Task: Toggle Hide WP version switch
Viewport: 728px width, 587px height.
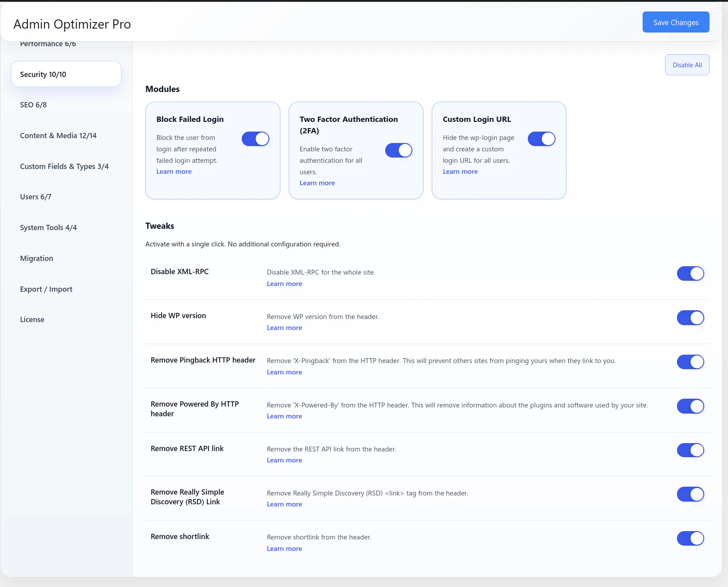Action: point(690,318)
